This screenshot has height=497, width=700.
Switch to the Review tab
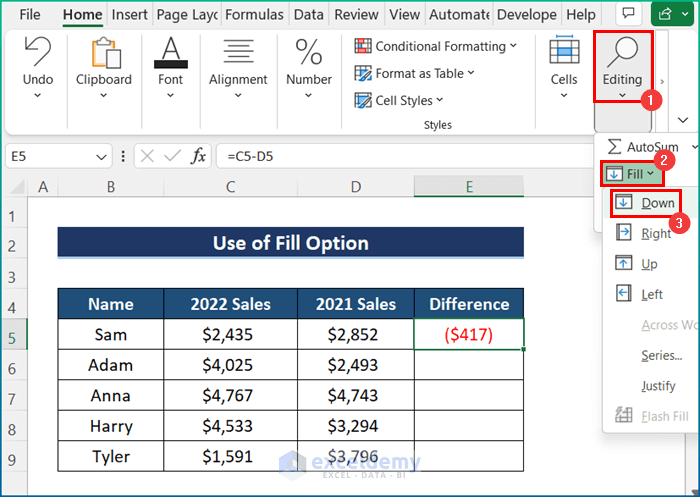(x=356, y=15)
